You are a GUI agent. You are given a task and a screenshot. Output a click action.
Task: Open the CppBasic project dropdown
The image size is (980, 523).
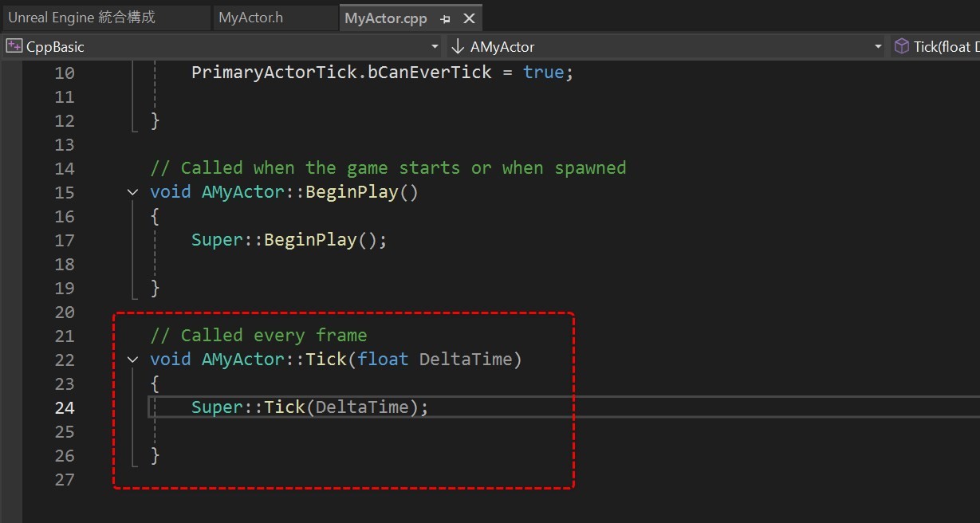coord(435,46)
